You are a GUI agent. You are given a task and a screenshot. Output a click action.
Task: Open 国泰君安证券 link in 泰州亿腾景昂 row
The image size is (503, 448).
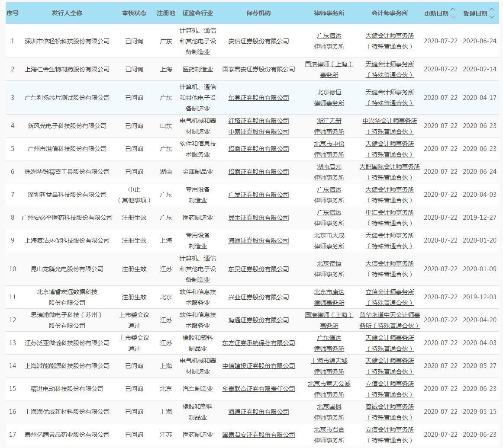pos(258,435)
